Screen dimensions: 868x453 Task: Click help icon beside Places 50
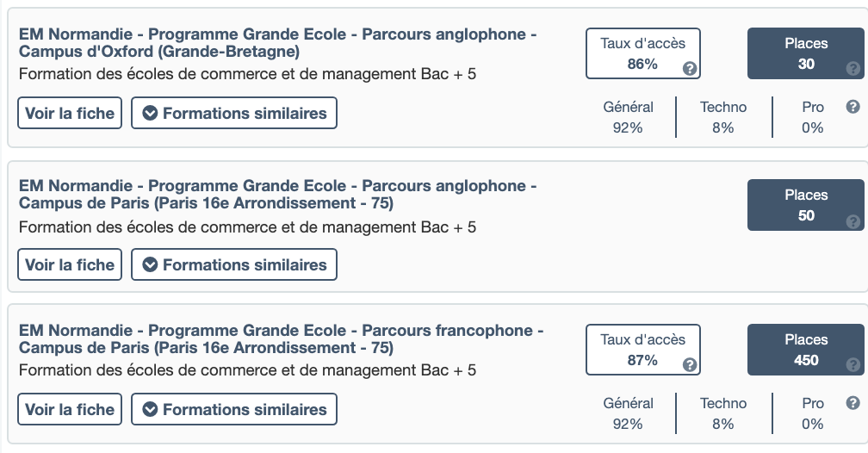point(852,221)
